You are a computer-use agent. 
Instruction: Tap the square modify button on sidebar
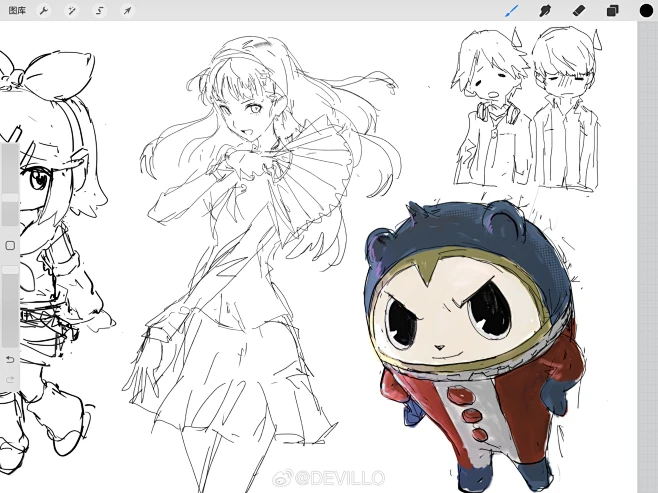pyautogui.click(x=10, y=245)
